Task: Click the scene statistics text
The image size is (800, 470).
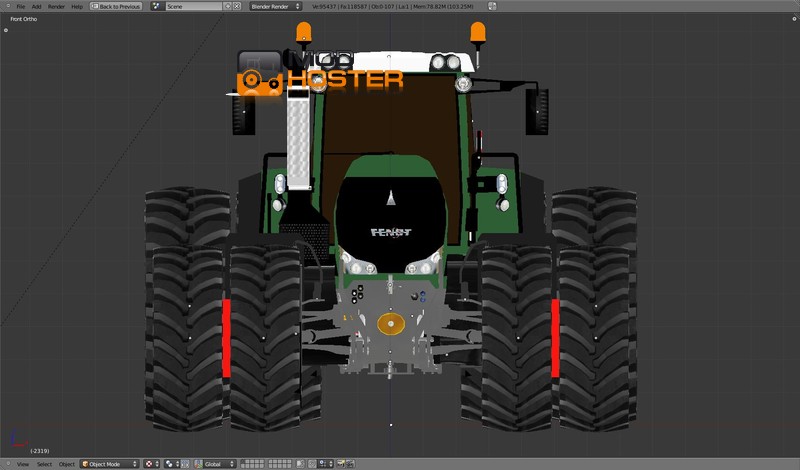Action: coord(392,7)
